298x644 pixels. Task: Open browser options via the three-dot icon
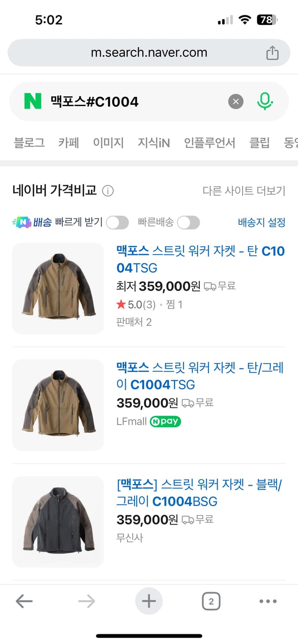tap(267, 601)
